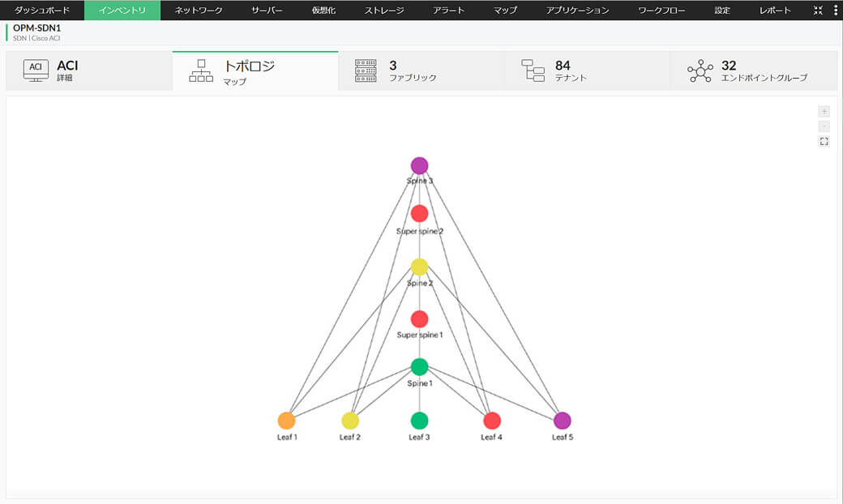This screenshot has height=504, width=843.
Task: Select the green Spine 1 node
Action: [x=419, y=366]
